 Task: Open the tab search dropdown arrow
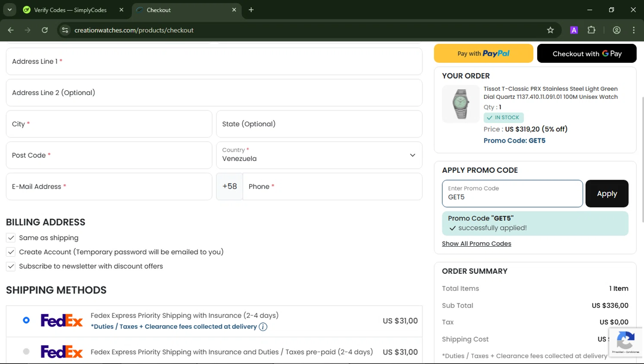9,9
